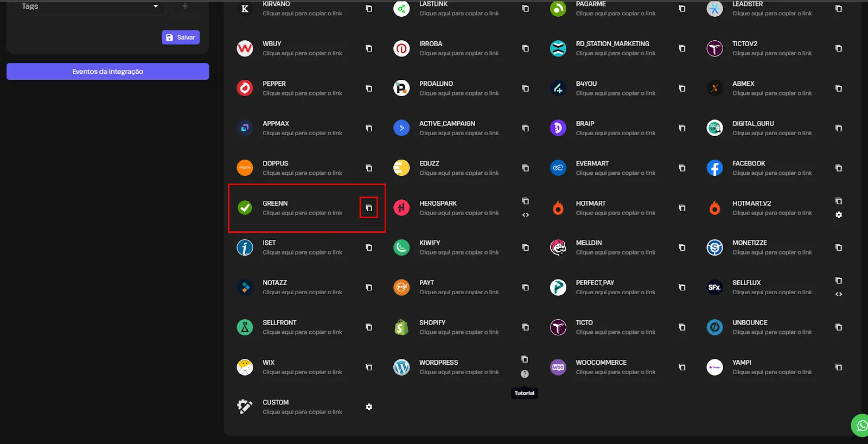
Task: Copy the SHOPIFY link icon
Action: (525, 327)
